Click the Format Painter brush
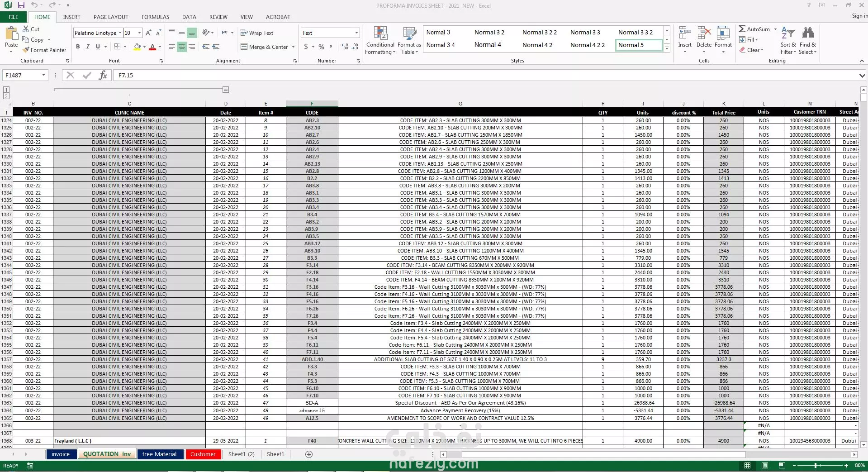 pyautogui.click(x=26, y=50)
